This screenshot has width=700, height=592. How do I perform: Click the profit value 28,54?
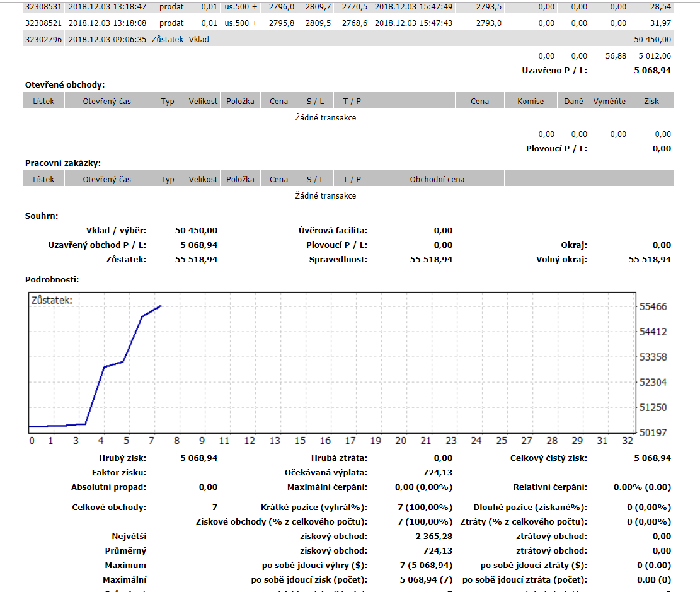[x=660, y=7]
